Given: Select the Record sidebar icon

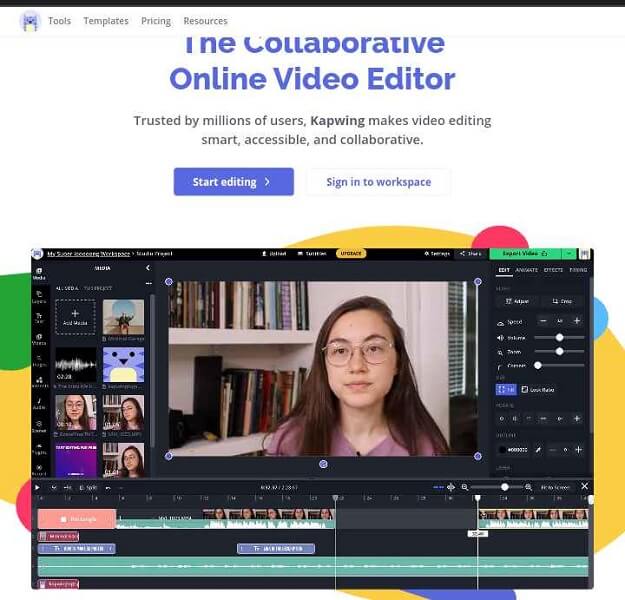Looking at the screenshot, I should (x=39, y=470).
